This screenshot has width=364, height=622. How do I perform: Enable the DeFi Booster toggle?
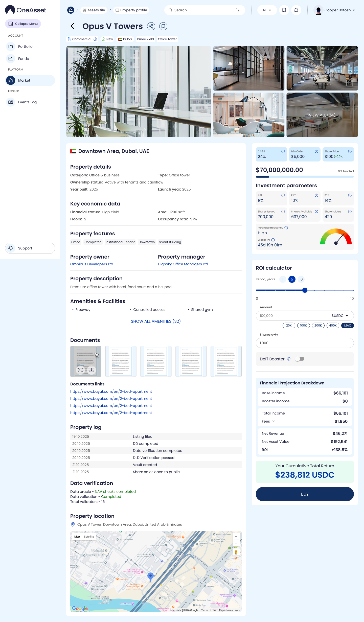point(300,359)
